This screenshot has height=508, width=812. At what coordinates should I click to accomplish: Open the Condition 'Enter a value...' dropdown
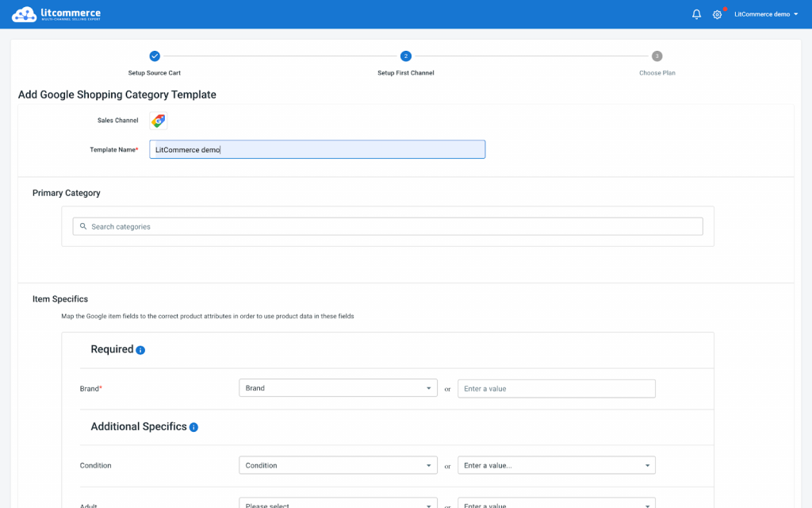[556, 465]
